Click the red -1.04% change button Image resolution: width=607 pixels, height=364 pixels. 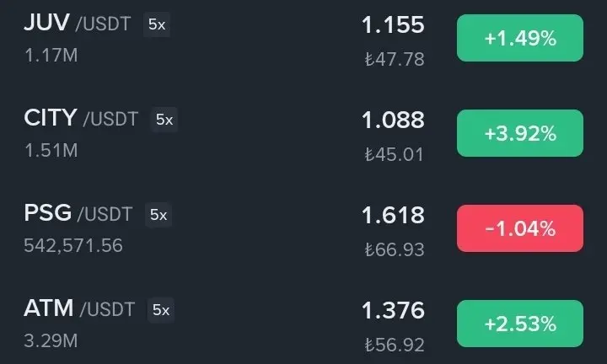click(520, 228)
